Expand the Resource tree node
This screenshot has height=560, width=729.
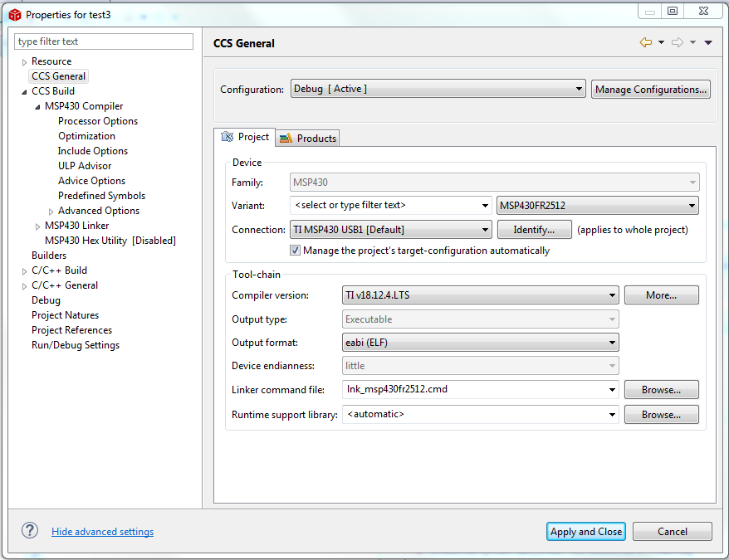(24, 62)
